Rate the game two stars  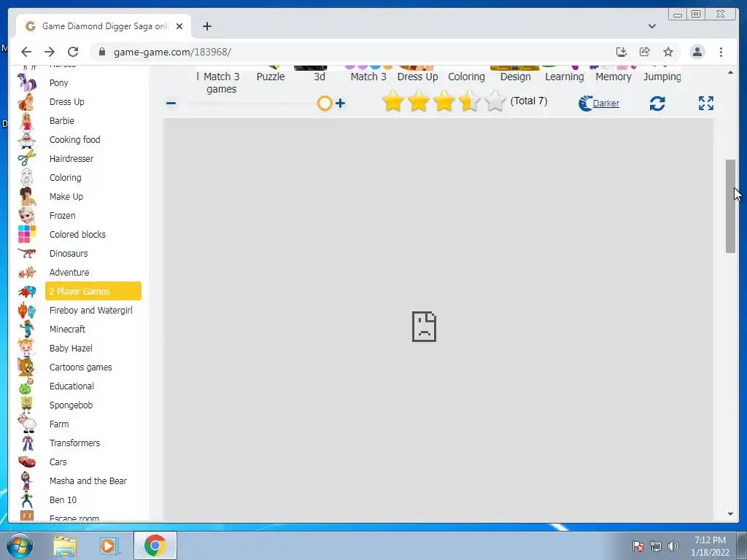(x=418, y=101)
